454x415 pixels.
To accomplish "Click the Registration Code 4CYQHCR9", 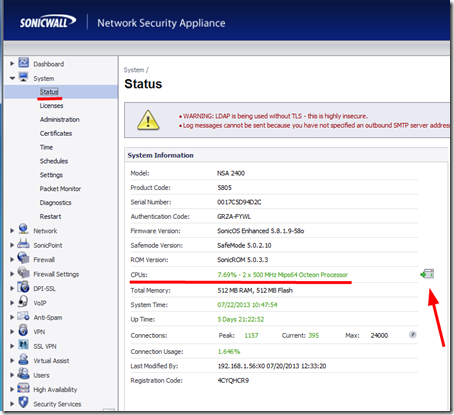I will [x=233, y=380].
